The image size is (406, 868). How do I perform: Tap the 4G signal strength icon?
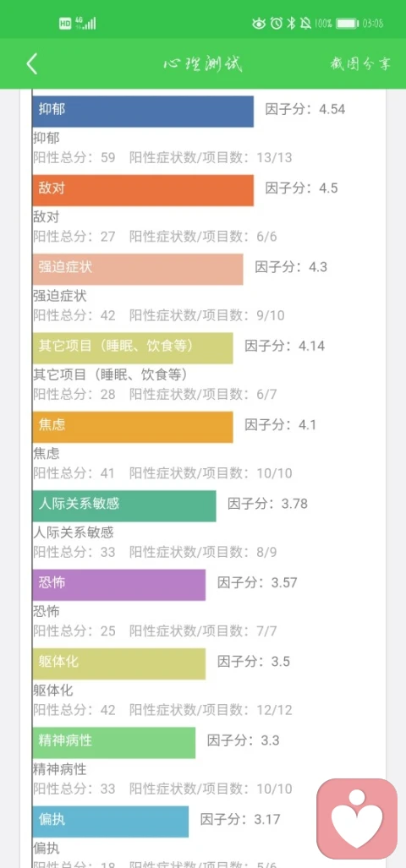coord(85,23)
